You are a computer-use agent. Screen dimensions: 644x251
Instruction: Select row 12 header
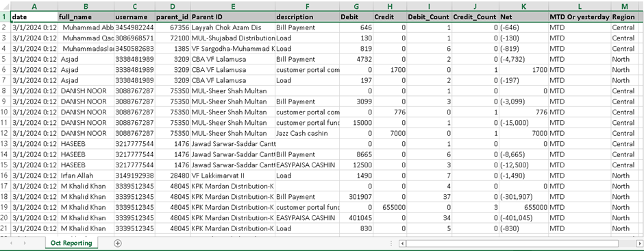click(x=5, y=133)
